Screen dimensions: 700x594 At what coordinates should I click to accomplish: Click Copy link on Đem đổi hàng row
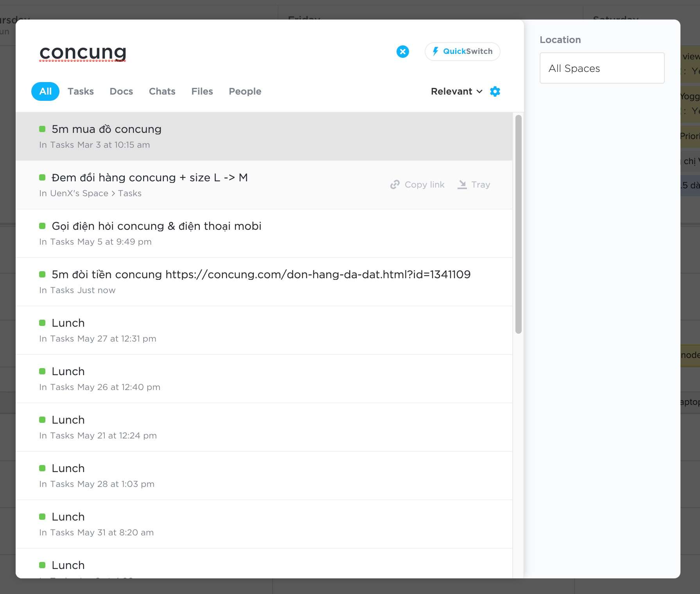(x=417, y=184)
